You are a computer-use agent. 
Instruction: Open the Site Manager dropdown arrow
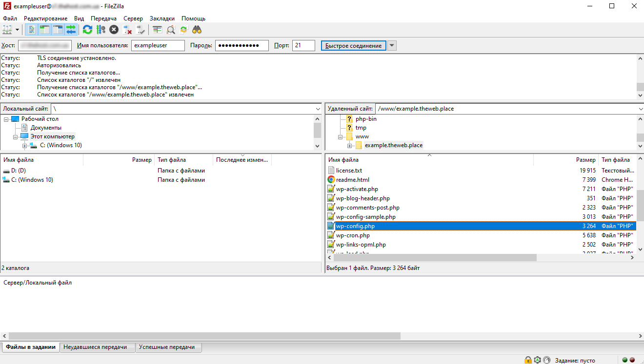click(x=17, y=30)
